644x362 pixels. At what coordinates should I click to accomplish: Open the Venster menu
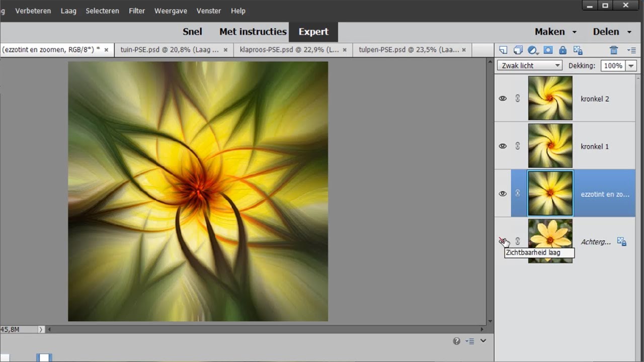coord(209,11)
